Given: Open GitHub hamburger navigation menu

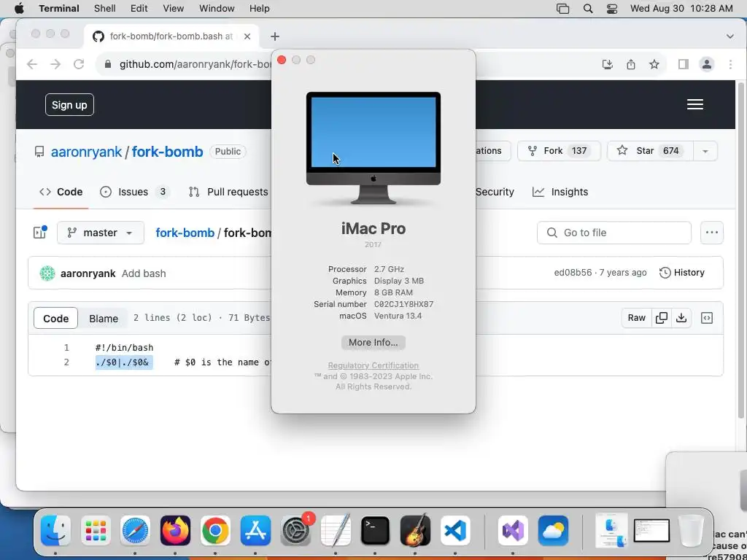Looking at the screenshot, I should (695, 104).
